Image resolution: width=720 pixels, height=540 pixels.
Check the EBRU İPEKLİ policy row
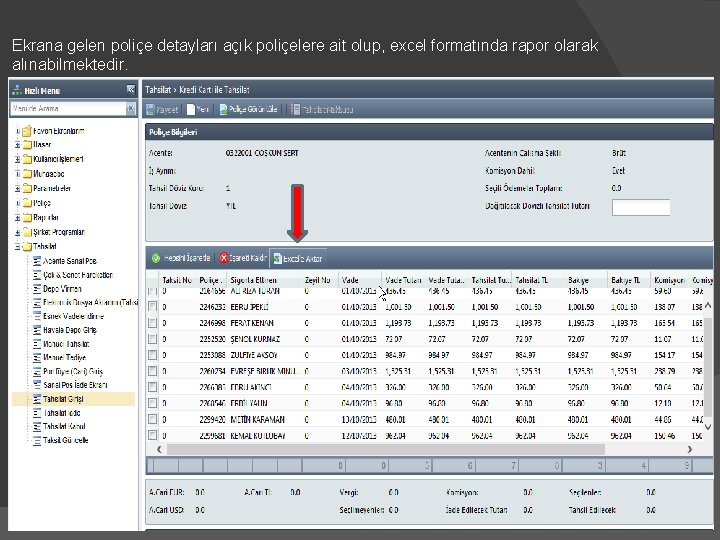tap(152, 307)
